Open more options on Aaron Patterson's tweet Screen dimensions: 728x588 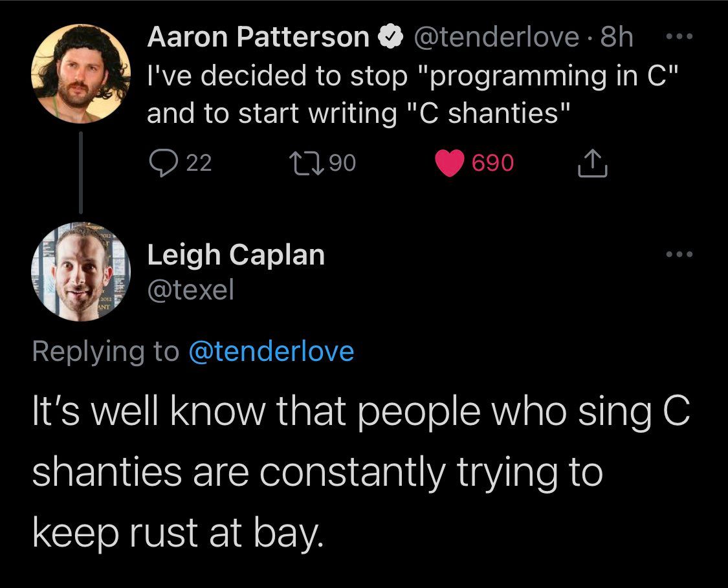(x=679, y=37)
